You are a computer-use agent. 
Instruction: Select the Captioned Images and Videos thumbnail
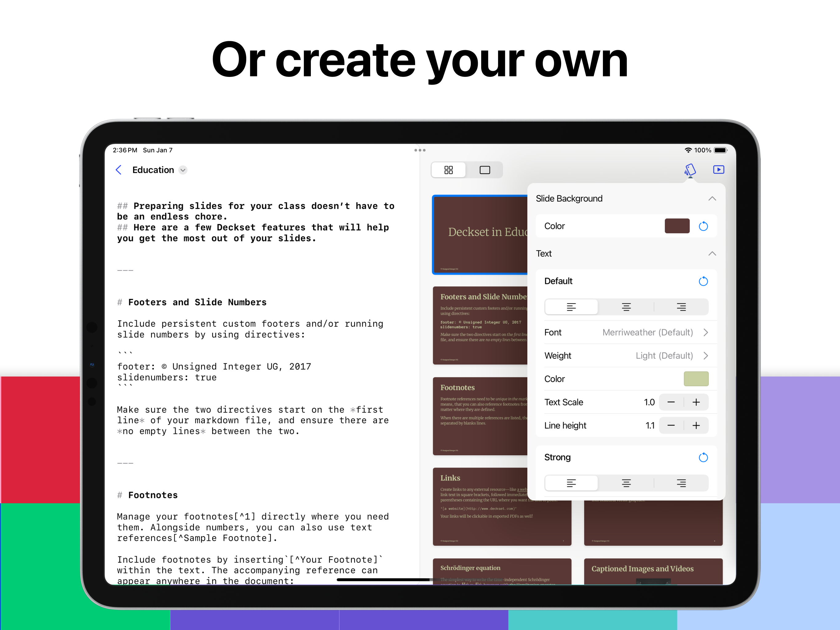[x=653, y=572]
